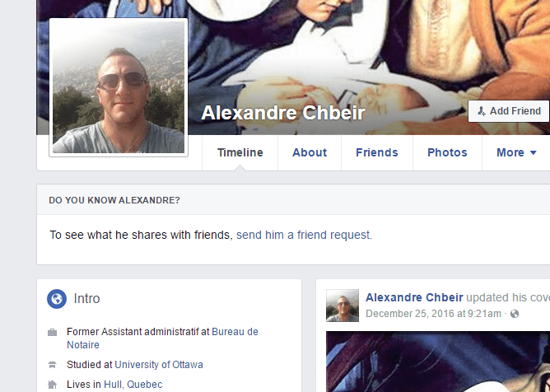
Task: Open the Timeline tab
Action: click(240, 152)
